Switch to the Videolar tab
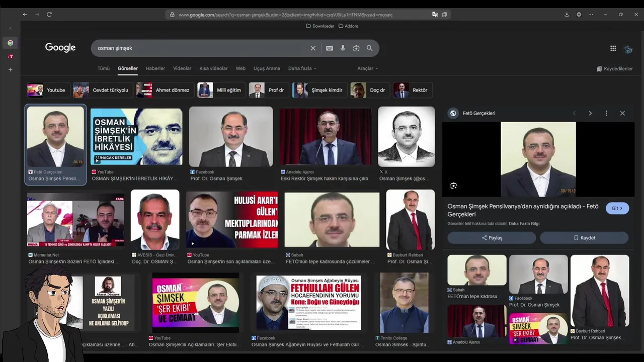Viewport: 644px width, 362px height. point(182,68)
